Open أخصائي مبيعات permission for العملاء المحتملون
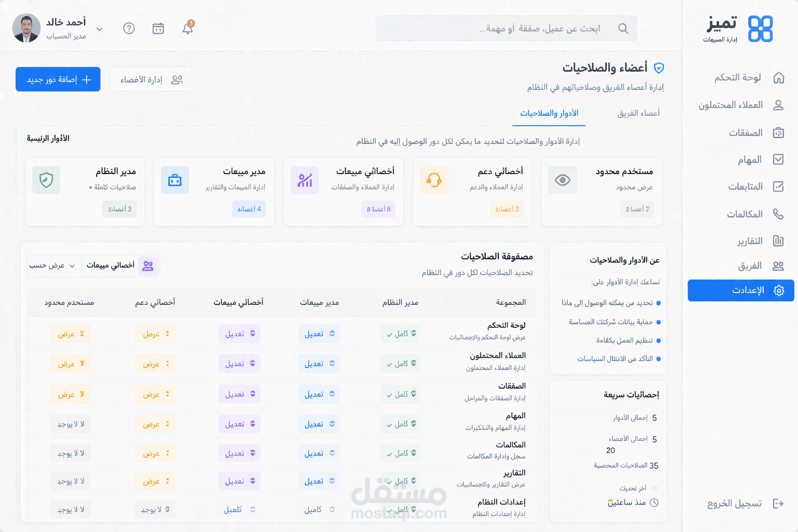This screenshot has height=532, width=798. [x=240, y=364]
